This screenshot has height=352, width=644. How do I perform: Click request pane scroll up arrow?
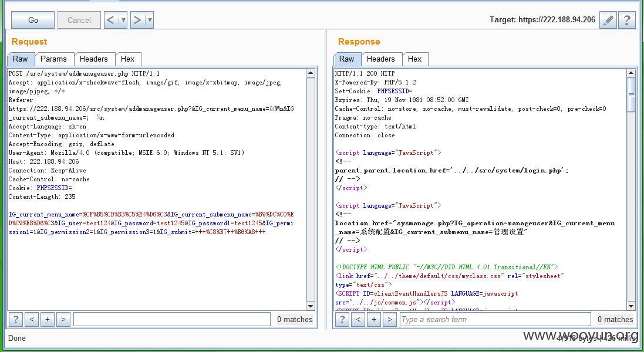pos(311,73)
